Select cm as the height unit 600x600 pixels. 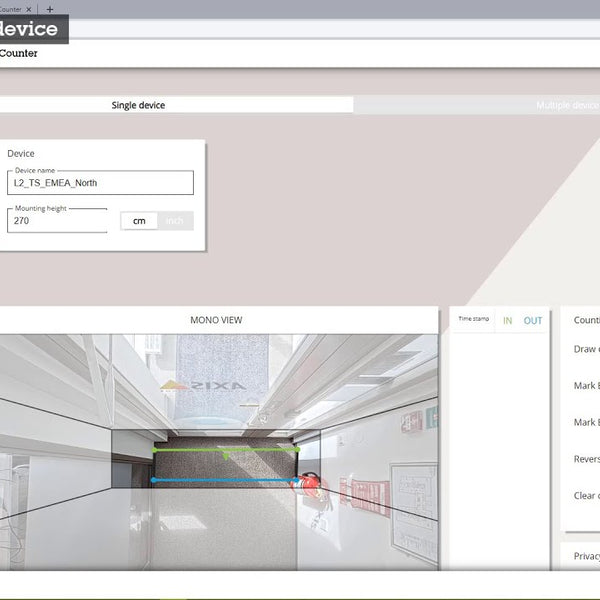[139, 221]
